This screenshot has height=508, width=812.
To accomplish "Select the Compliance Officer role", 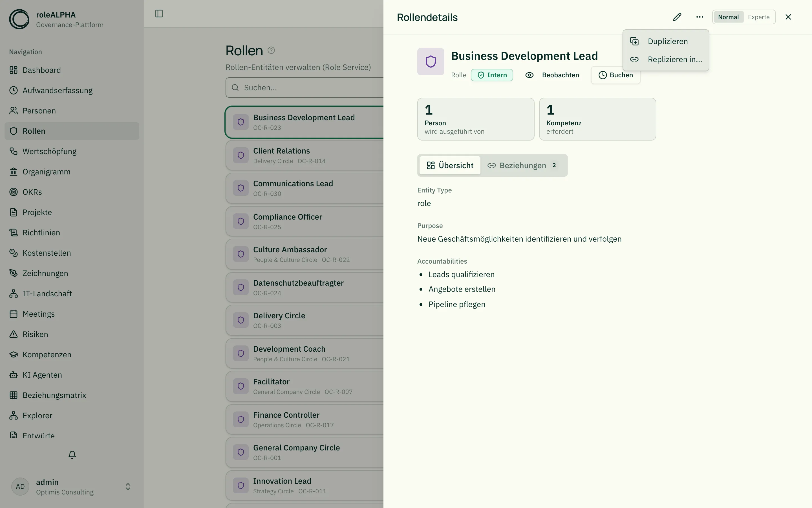I will 305,222.
